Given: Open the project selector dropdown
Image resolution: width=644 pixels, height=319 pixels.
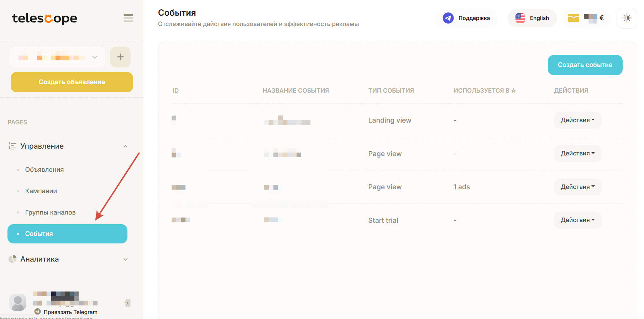Looking at the screenshot, I should [57, 57].
